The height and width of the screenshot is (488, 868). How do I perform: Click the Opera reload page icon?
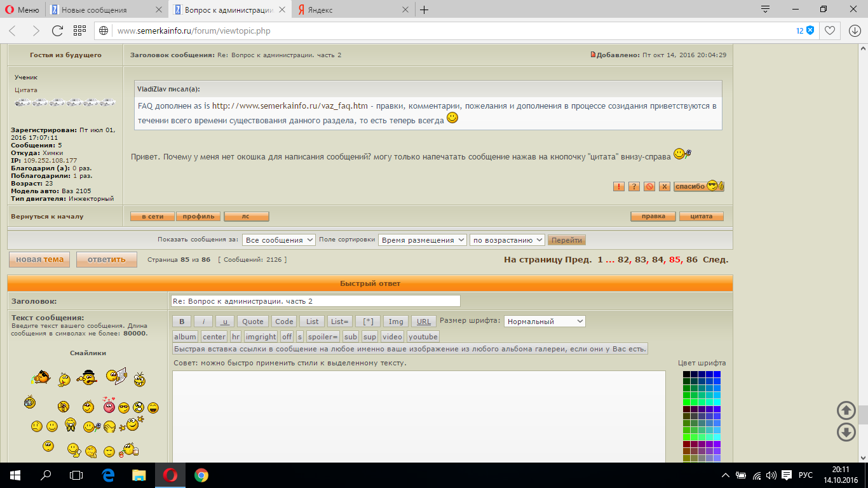click(57, 30)
